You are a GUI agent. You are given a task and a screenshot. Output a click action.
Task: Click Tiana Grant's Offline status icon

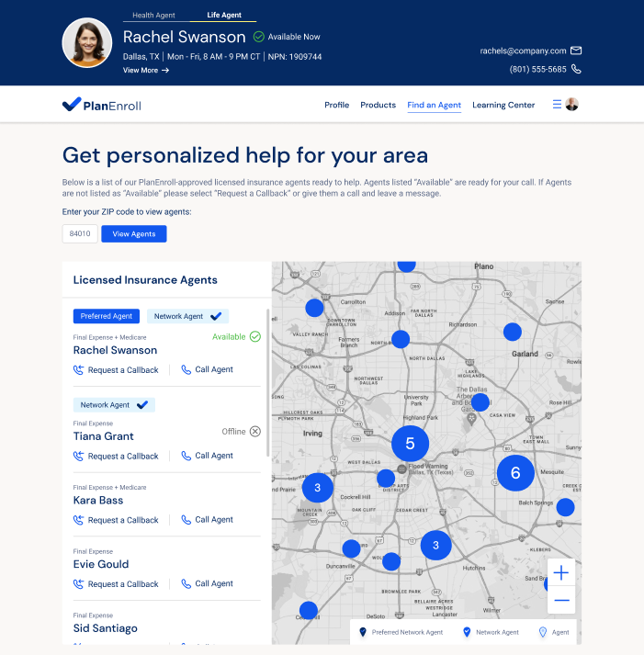tap(255, 432)
